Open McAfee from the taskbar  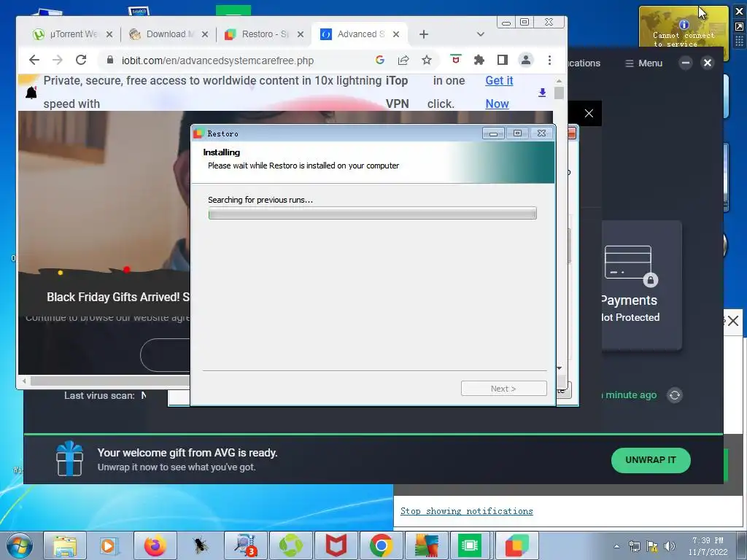[x=336, y=545]
